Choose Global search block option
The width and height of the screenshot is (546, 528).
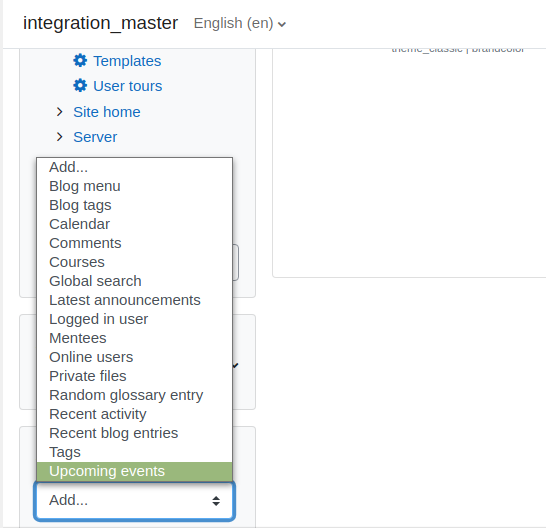pyautogui.click(x=134, y=281)
